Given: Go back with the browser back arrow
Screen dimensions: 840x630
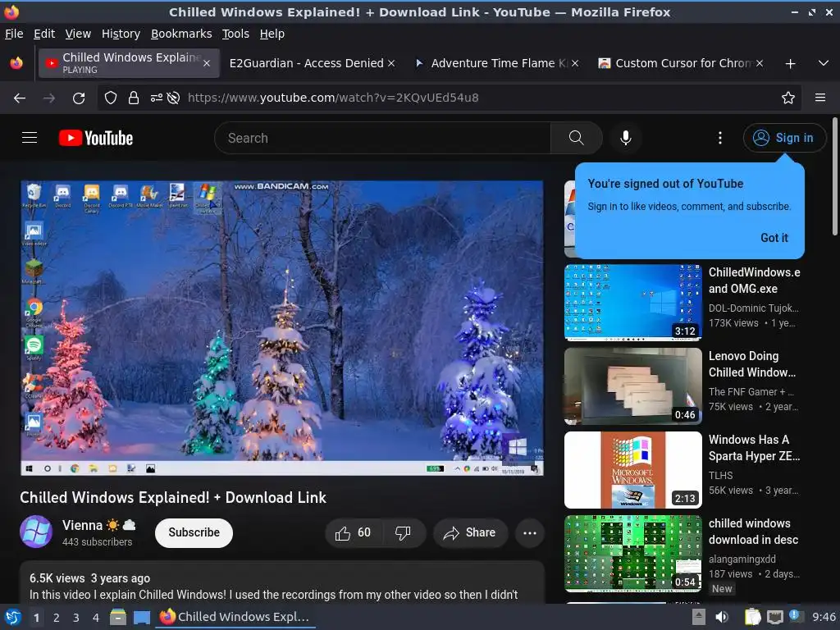Looking at the screenshot, I should (x=20, y=98).
